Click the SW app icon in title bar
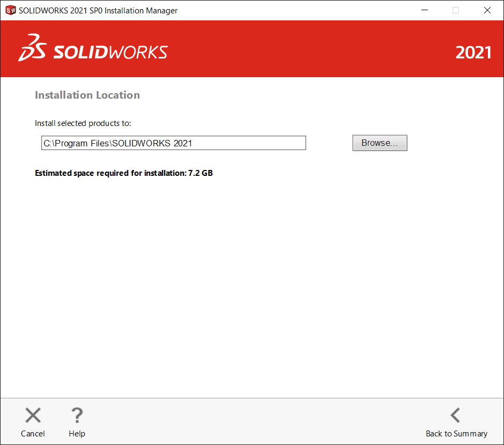Viewport: 504px width, 445px height. click(10, 10)
